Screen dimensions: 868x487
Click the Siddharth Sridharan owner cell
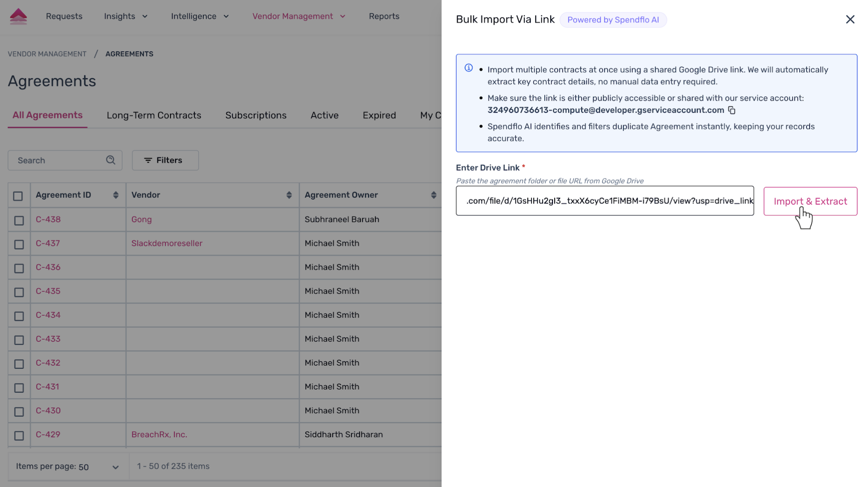point(343,434)
